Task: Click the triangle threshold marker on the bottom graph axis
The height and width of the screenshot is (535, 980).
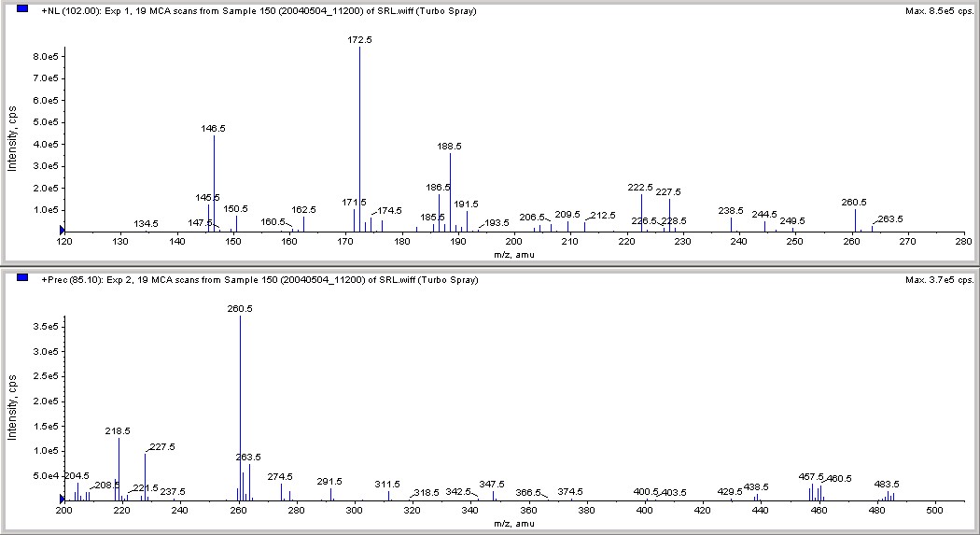Action: click(x=62, y=499)
